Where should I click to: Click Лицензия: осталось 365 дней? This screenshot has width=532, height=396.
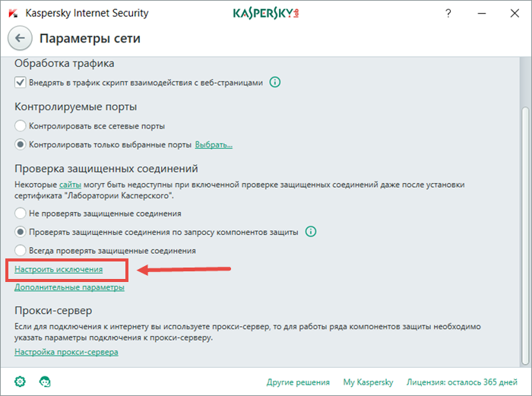coord(462,382)
